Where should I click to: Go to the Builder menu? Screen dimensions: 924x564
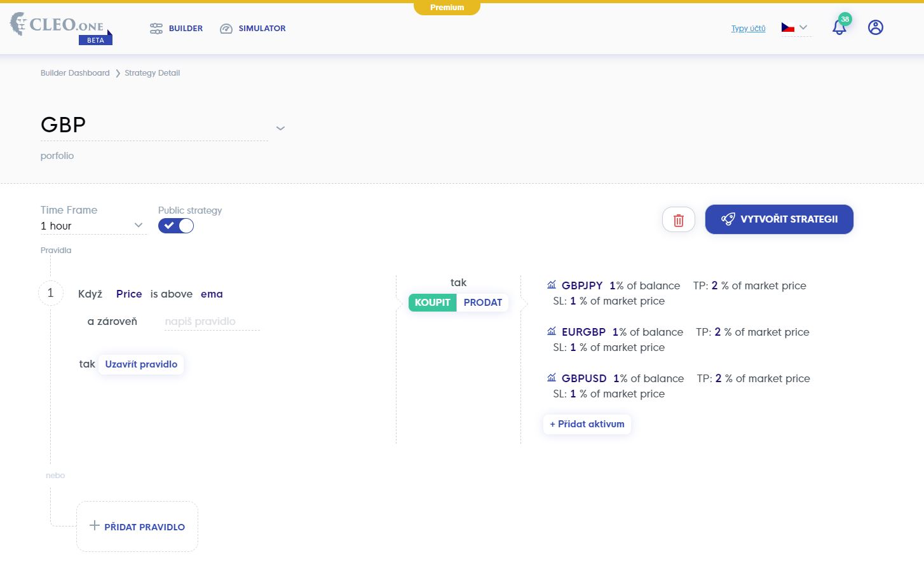177,29
